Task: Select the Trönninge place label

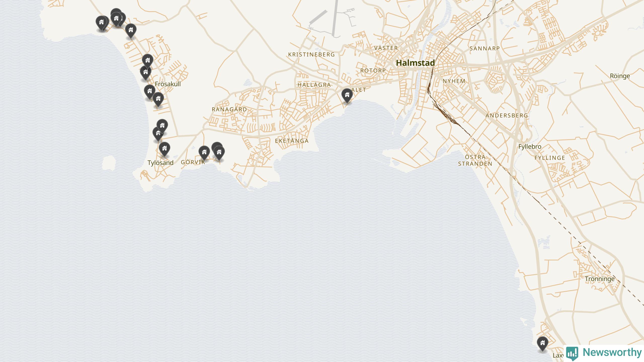Action: (599, 279)
